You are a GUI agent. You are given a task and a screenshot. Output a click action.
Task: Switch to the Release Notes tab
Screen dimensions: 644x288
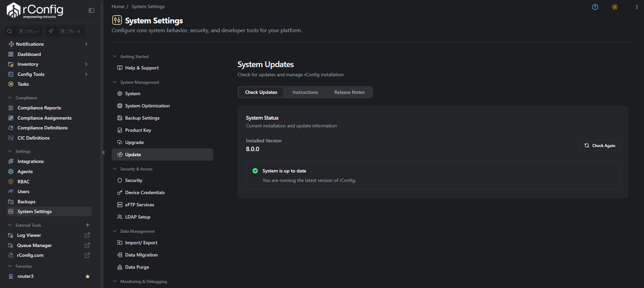349,92
